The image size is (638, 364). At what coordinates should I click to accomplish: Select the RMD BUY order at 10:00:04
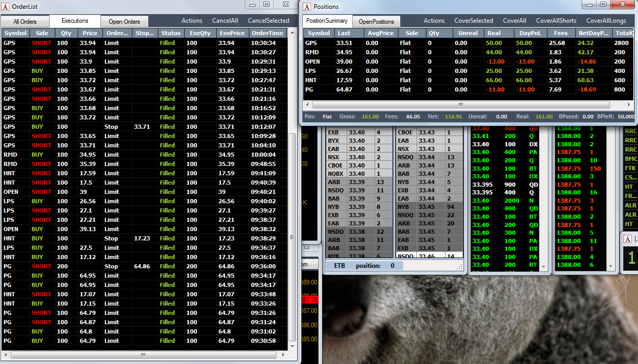coord(144,155)
